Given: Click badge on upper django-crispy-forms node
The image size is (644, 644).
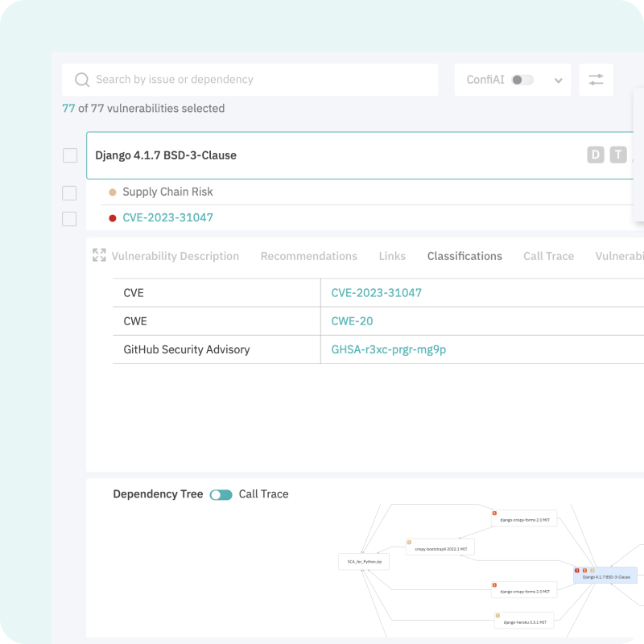Looking at the screenshot, I should 494,514.
